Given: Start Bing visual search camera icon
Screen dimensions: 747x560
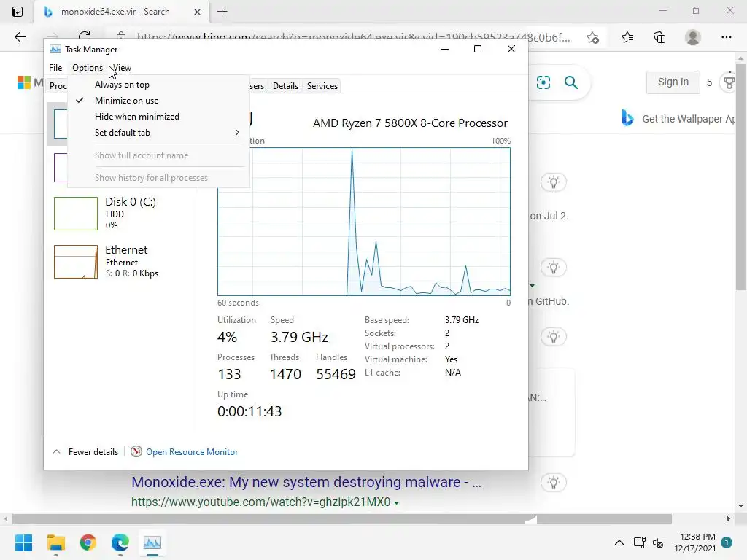Looking at the screenshot, I should 543,82.
